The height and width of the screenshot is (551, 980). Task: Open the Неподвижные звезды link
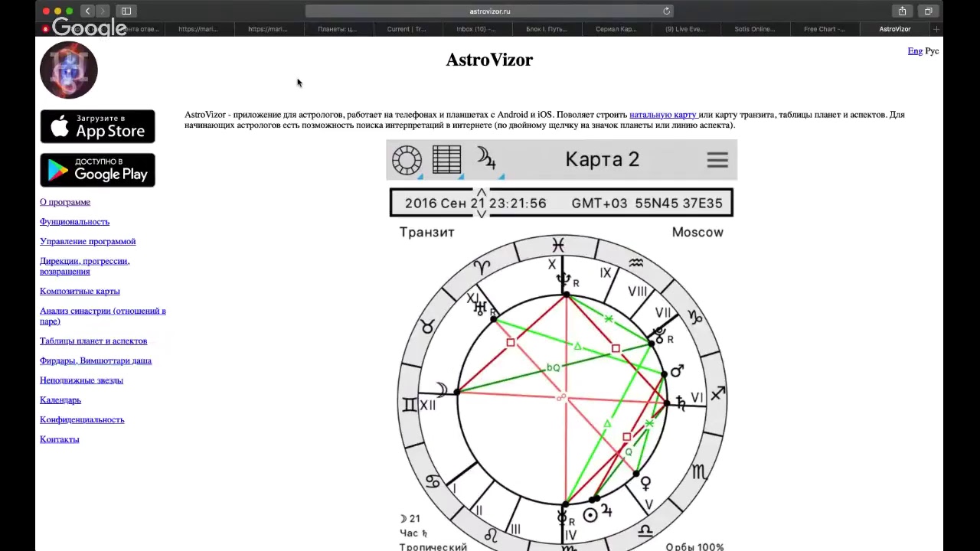pyautogui.click(x=81, y=380)
